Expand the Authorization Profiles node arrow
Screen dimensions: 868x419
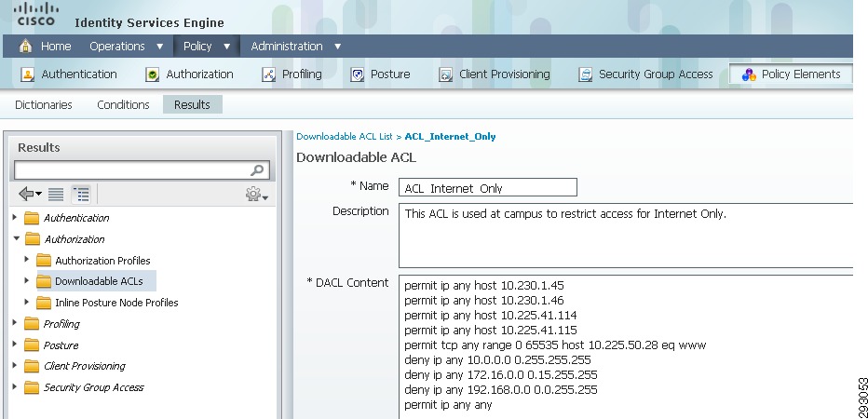coord(26,260)
